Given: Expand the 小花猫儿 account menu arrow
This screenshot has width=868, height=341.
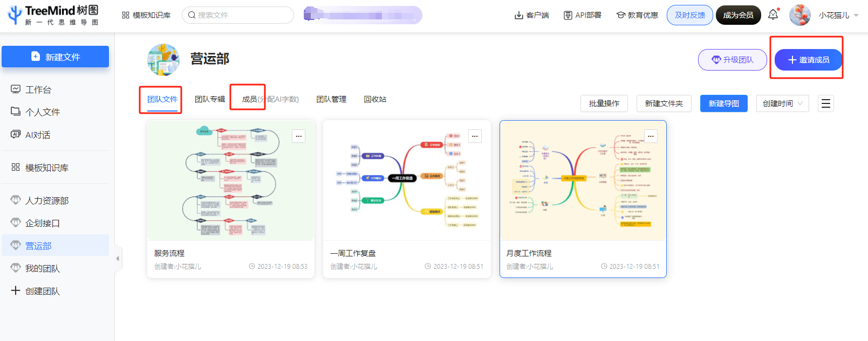Looking at the screenshot, I should point(856,15).
